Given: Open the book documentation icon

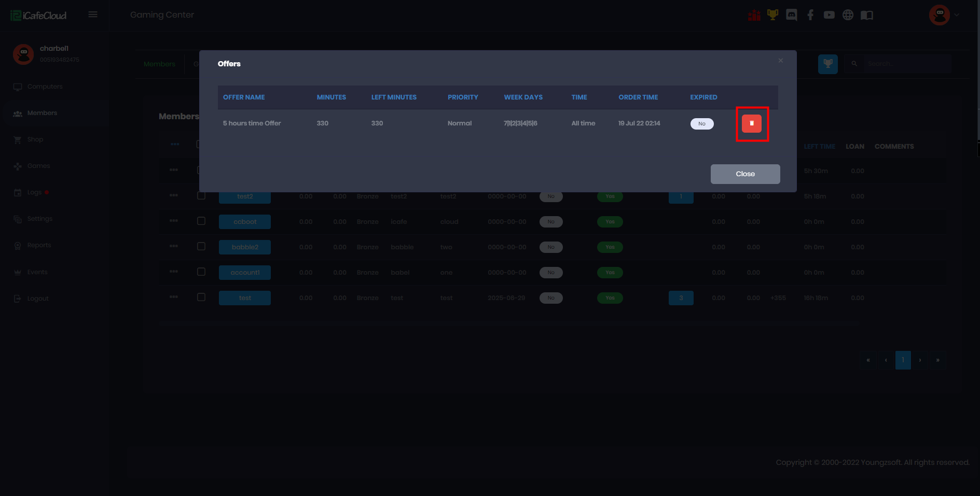Looking at the screenshot, I should coord(867,15).
